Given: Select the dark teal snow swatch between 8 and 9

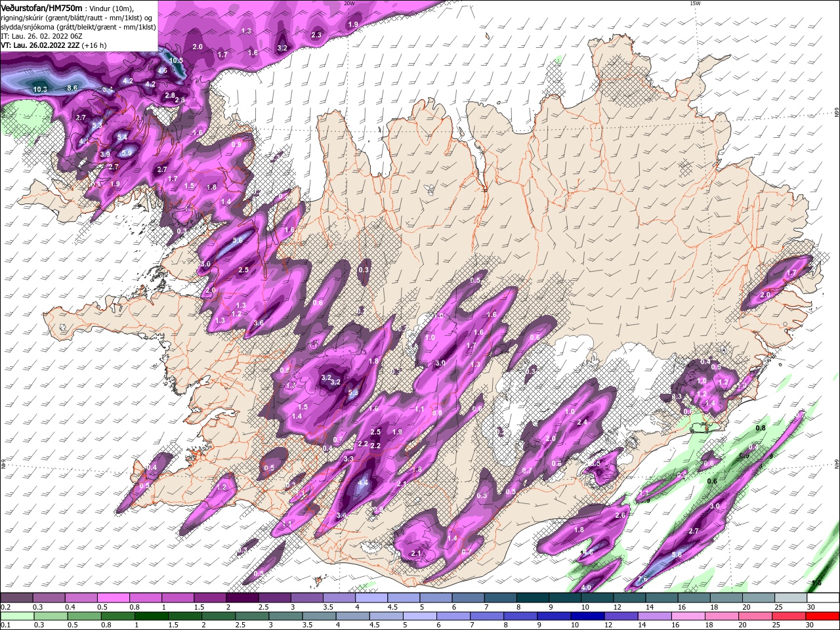Looking at the screenshot, I should click(532, 598).
